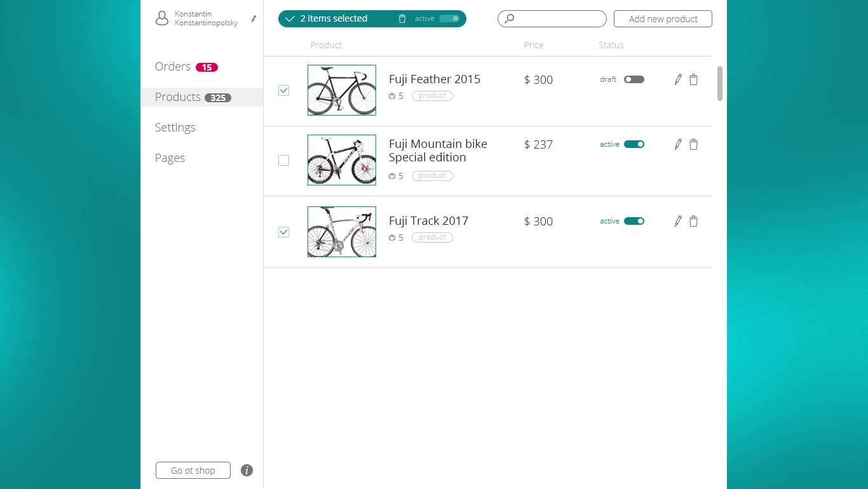Open the Settings section
Viewport: 868px width, 489px height.
point(175,128)
